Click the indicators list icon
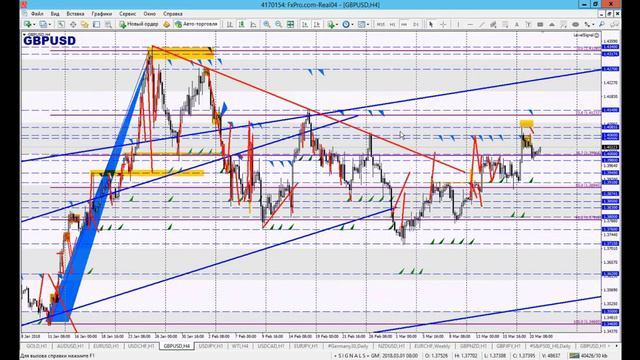 [331, 24]
